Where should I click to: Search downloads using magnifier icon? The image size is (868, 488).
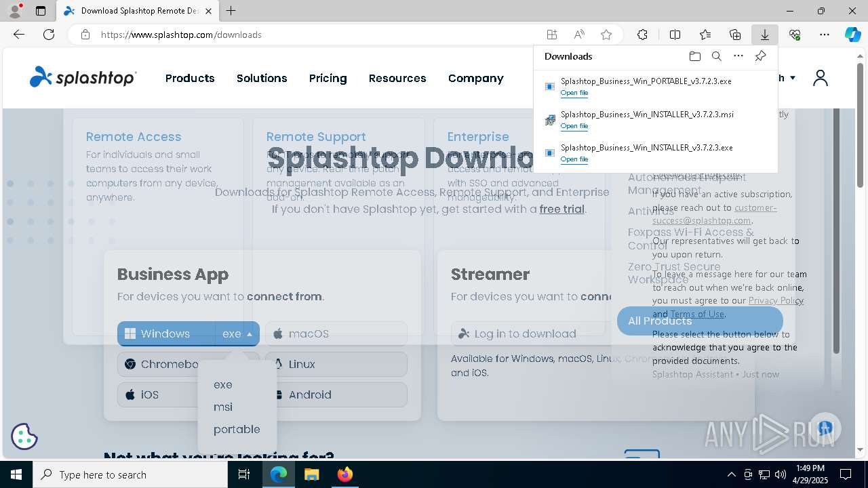click(717, 56)
